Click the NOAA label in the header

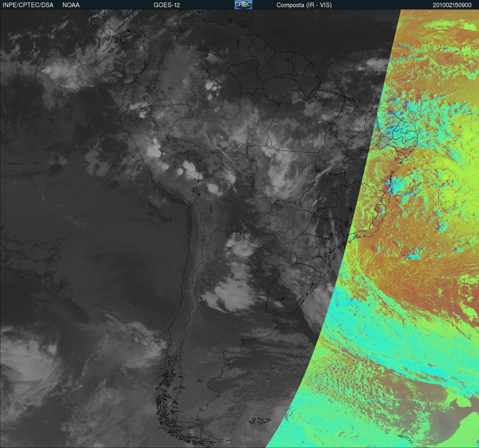click(x=71, y=5)
